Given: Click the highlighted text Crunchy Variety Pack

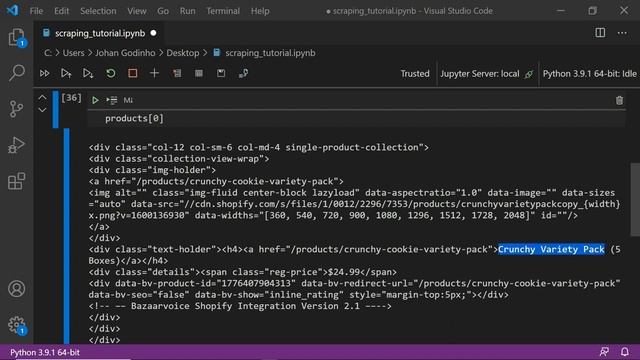Looking at the screenshot, I should tap(551, 249).
